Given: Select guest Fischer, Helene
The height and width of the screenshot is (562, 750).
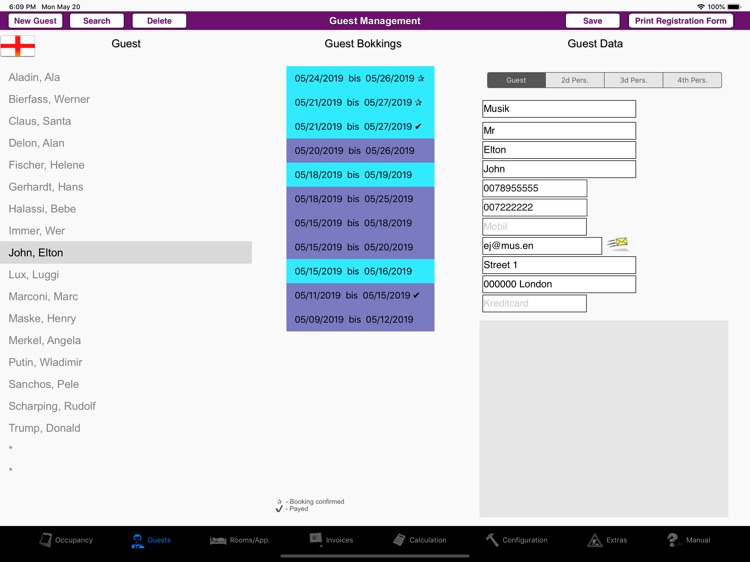Looking at the screenshot, I should click(x=126, y=165).
